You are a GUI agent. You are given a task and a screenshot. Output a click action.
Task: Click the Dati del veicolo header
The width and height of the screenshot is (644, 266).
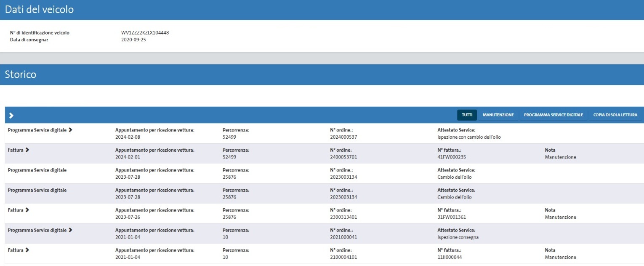[x=39, y=10]
